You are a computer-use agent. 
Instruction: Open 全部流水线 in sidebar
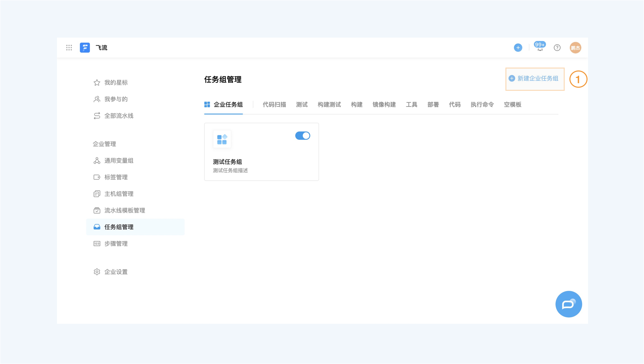tap(119, 116)
